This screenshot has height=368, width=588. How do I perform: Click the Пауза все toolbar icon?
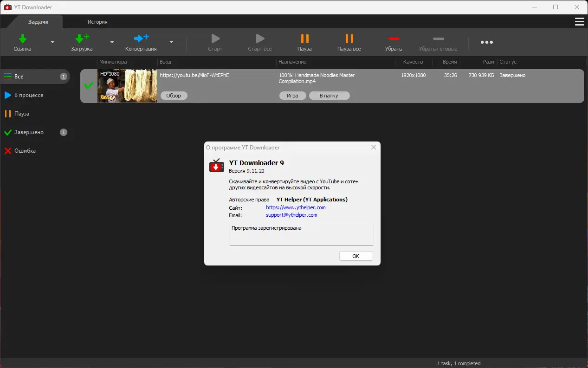[x=349, y=39]
